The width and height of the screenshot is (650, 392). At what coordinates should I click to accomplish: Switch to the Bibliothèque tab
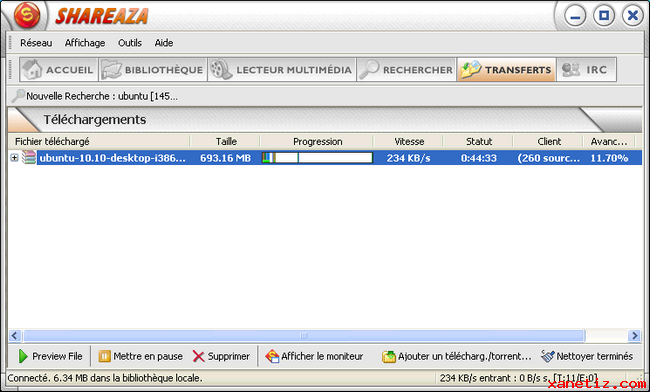point(153,70)
